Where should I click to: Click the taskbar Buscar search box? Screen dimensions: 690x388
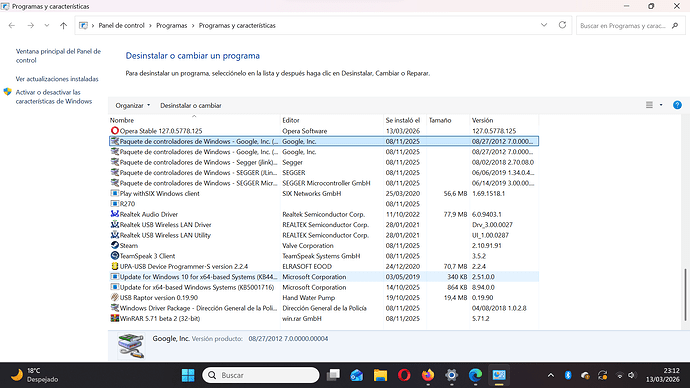coord(261,375)
